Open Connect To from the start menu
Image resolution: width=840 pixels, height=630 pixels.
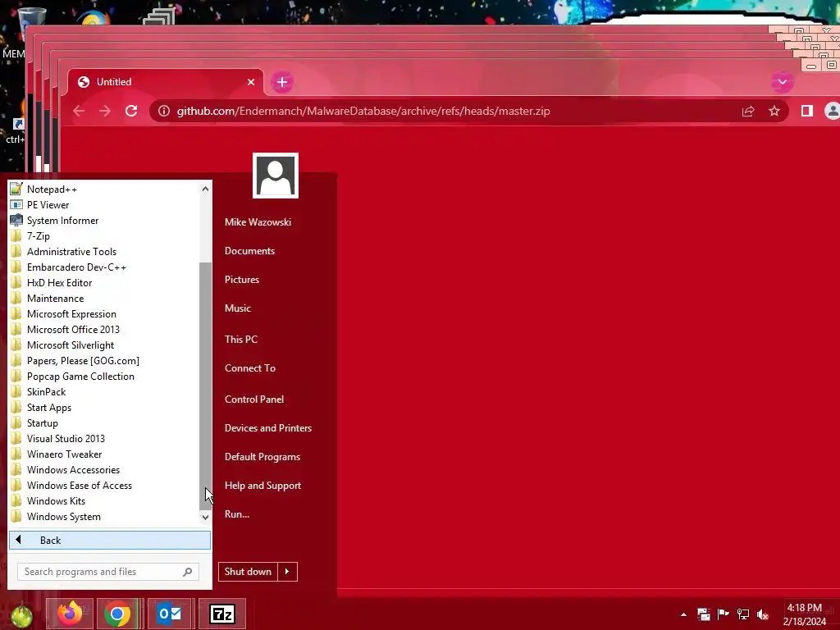[x=250, y=368]
